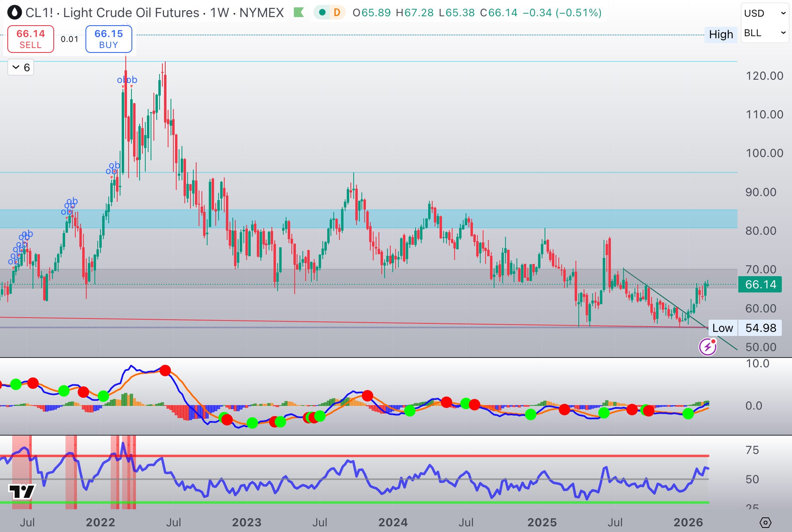792x532 pixels.
Task: Open chart settings hexagon icon
Action: pos(765,522)
